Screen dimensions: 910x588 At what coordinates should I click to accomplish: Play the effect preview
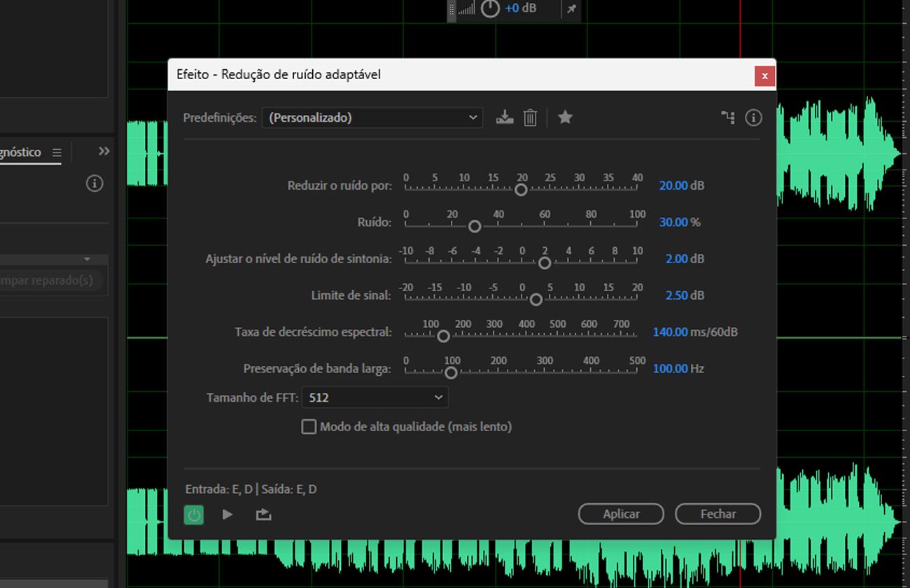click(x=227, y=514)
